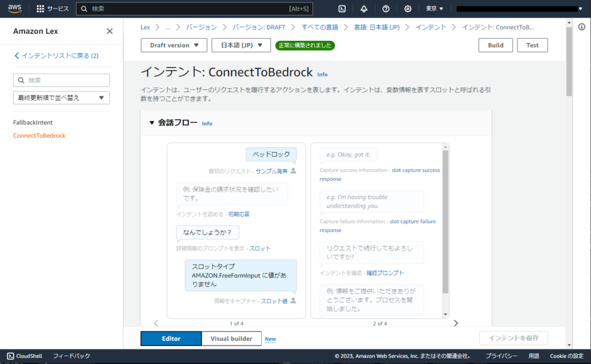Image resolution: width=591 pixels, height=364 pixels.
Task: Collapse the 会話フロー section
Action: [x=153, y=123]
